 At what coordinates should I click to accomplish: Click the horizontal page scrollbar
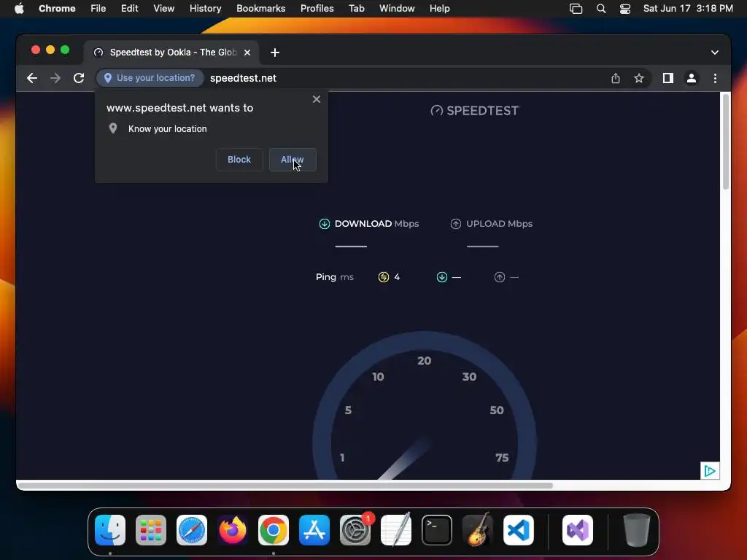click(285, 486)
